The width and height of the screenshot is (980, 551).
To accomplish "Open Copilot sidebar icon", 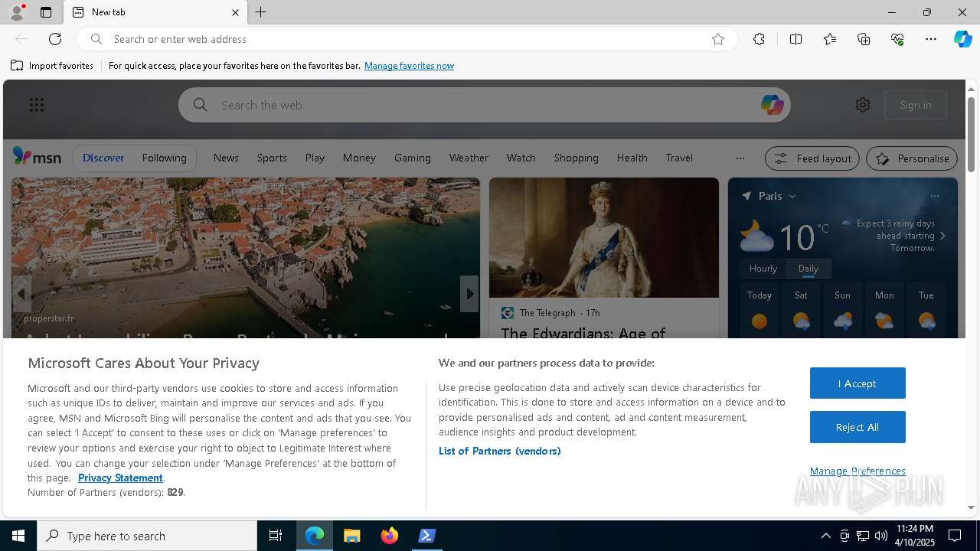I will pyautogui.click(x=962, y=39).
